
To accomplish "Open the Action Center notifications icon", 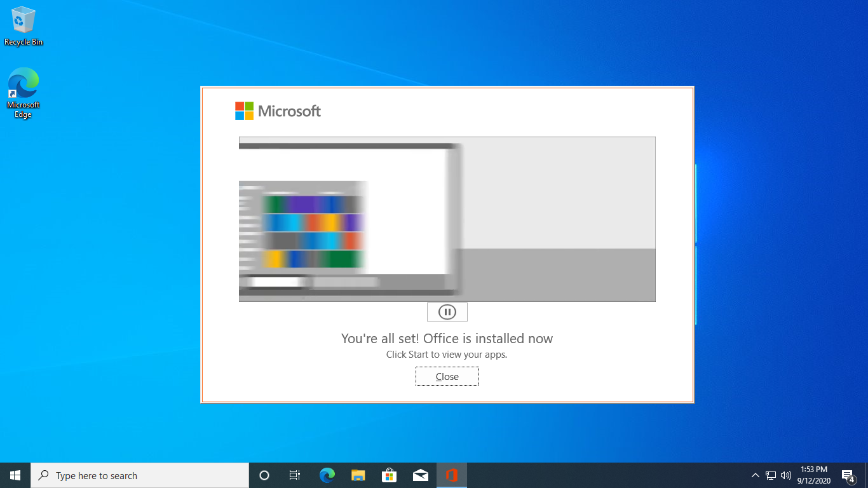I will tap(848, 475).
